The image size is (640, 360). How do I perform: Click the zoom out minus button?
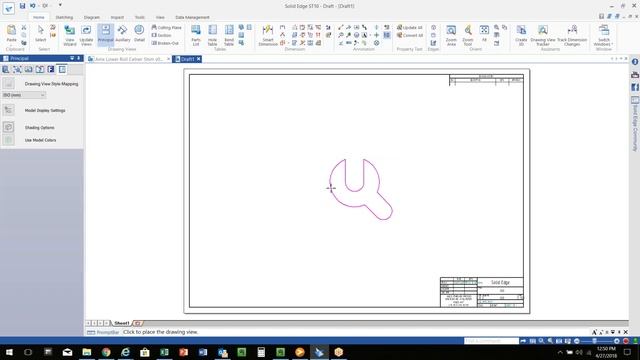577,341
